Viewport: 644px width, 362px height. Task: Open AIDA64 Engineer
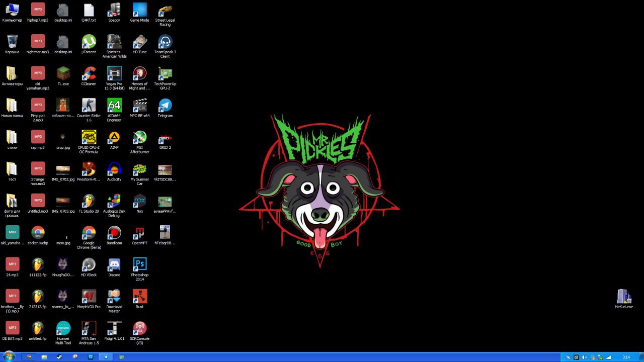(x=114, y=110)
